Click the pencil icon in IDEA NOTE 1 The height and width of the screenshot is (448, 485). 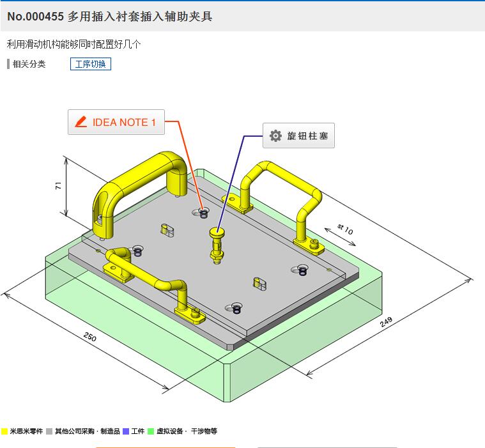81,122
